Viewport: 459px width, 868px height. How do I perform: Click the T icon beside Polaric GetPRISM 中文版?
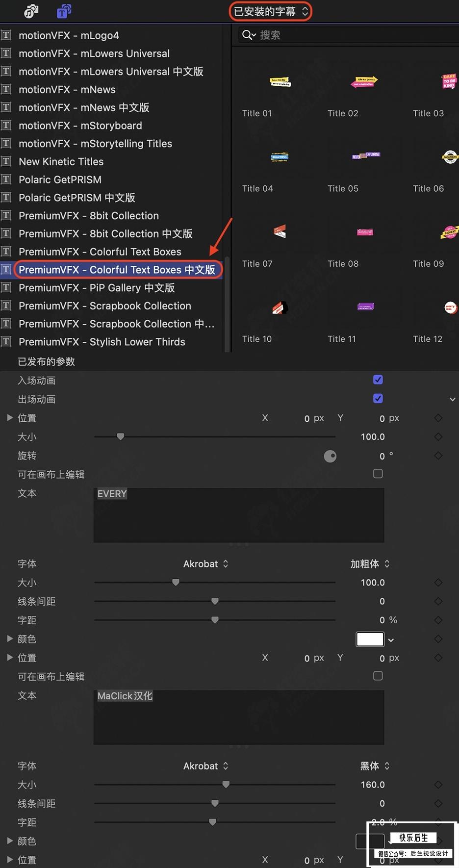[x=6, y=198]
